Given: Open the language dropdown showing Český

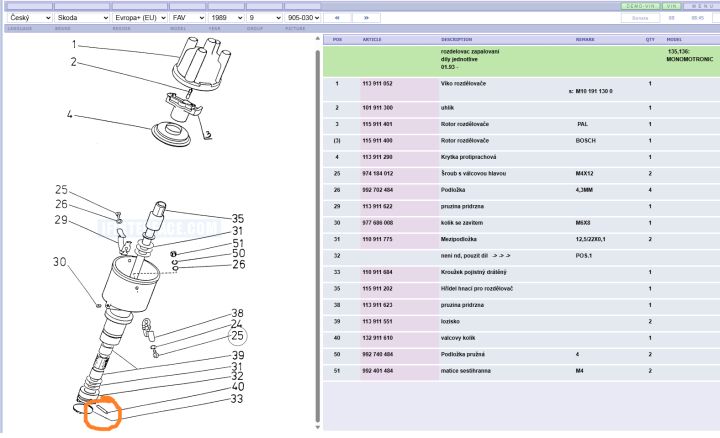Looking at the screenshot, I should pyautogui.click(x=30, y=17).
